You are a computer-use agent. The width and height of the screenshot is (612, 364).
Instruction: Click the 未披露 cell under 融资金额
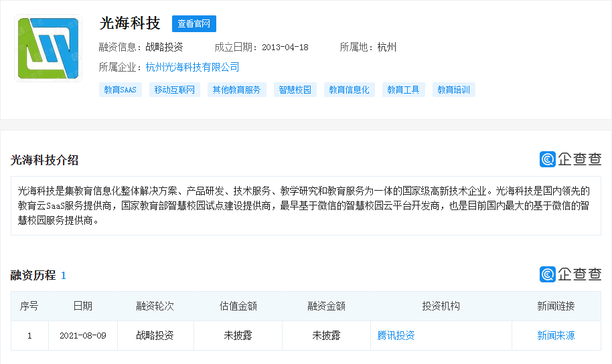(326, 335)
